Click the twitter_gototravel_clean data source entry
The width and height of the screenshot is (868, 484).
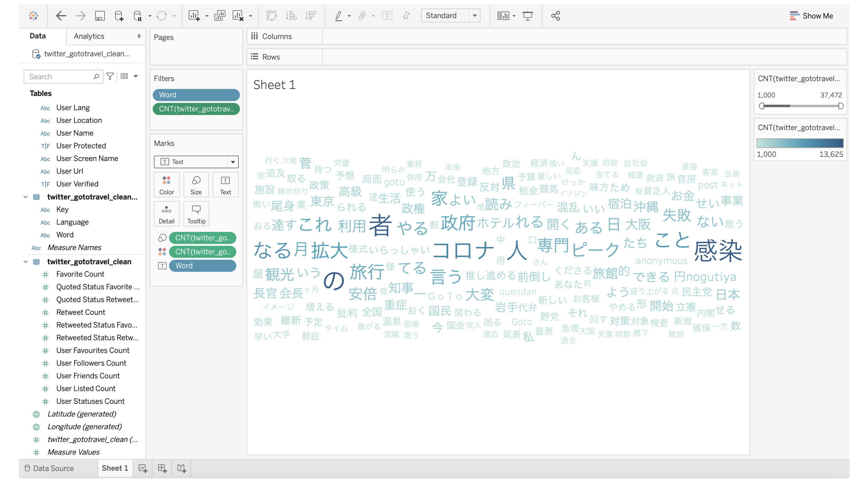[x=87, y=54]
